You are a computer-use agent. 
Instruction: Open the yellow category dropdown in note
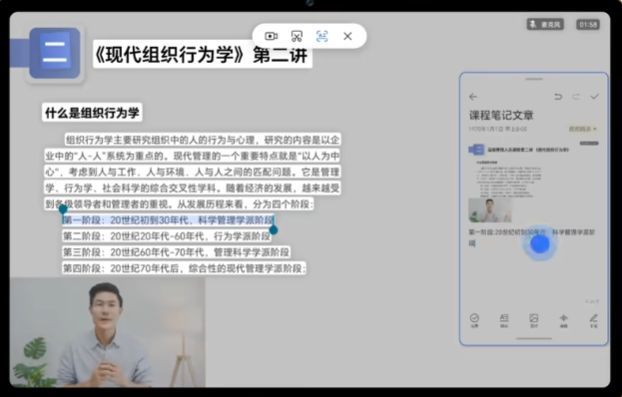[583, 129]
